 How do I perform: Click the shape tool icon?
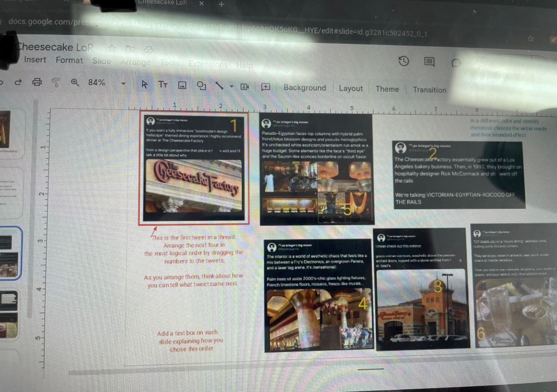tap(202, 86)
